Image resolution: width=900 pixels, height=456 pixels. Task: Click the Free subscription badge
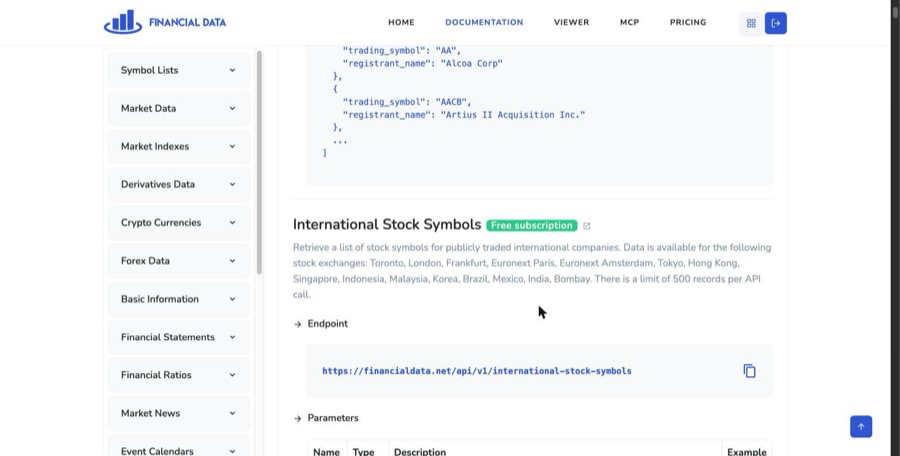point(532,225)
